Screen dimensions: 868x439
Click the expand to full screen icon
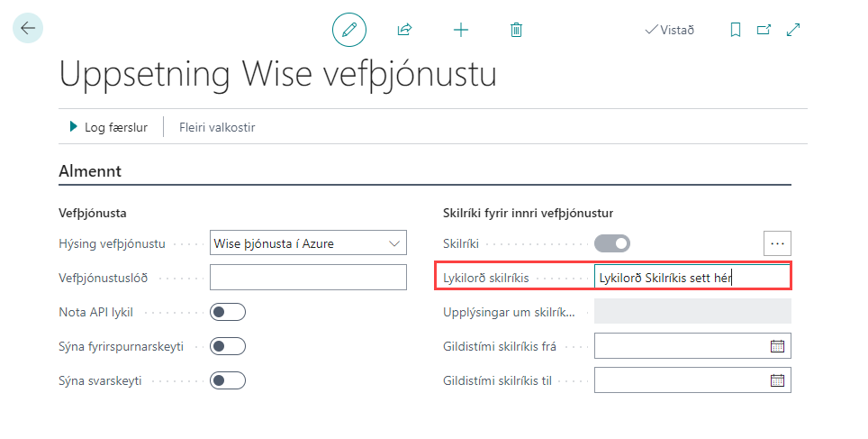[x=793, y=30]
